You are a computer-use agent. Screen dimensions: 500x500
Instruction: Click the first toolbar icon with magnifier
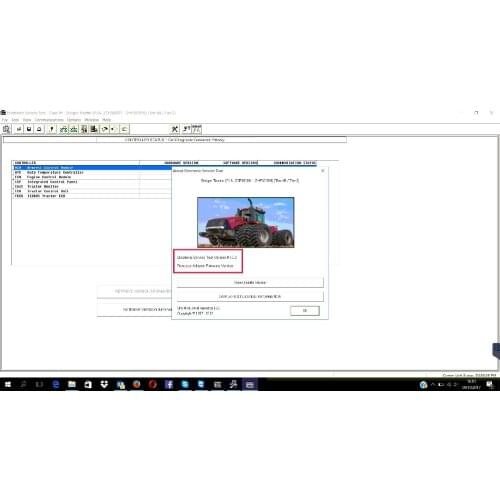tap(7, 129)
